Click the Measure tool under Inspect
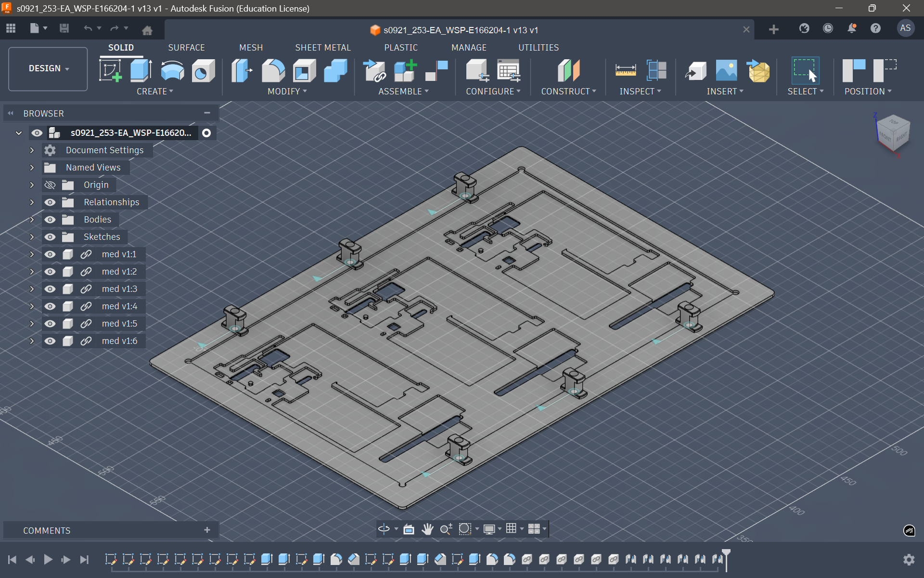This screenshot has width=924, height=578. pos(625,70)
